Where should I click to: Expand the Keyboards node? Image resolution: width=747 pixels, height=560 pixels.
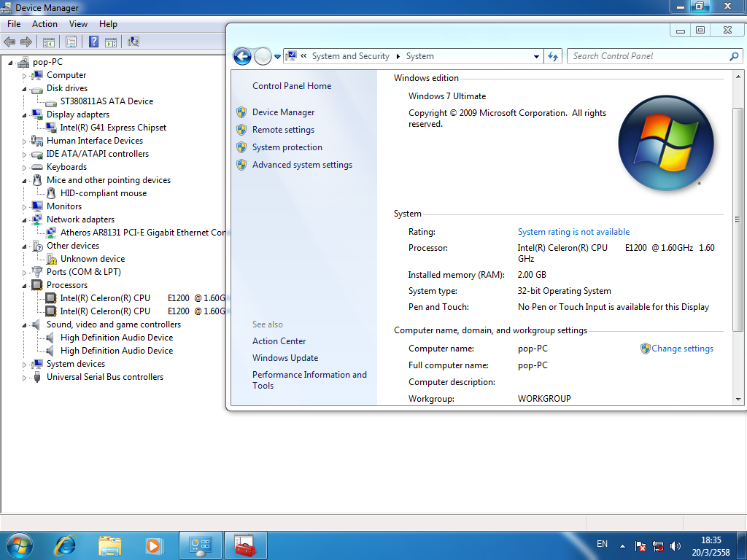[x=24, y=168]
